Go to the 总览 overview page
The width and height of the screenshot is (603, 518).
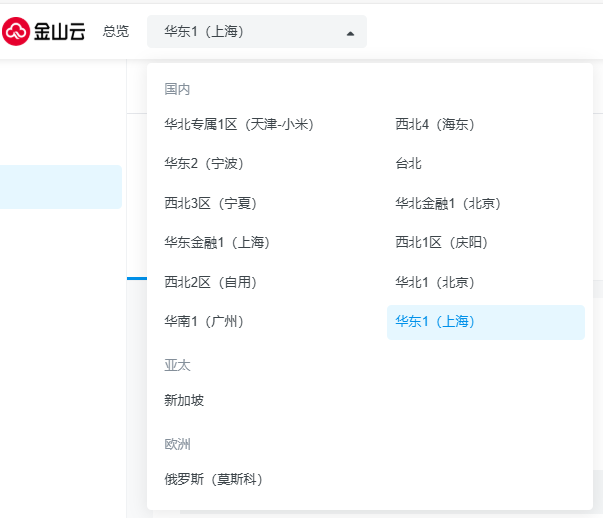[115, 32]
